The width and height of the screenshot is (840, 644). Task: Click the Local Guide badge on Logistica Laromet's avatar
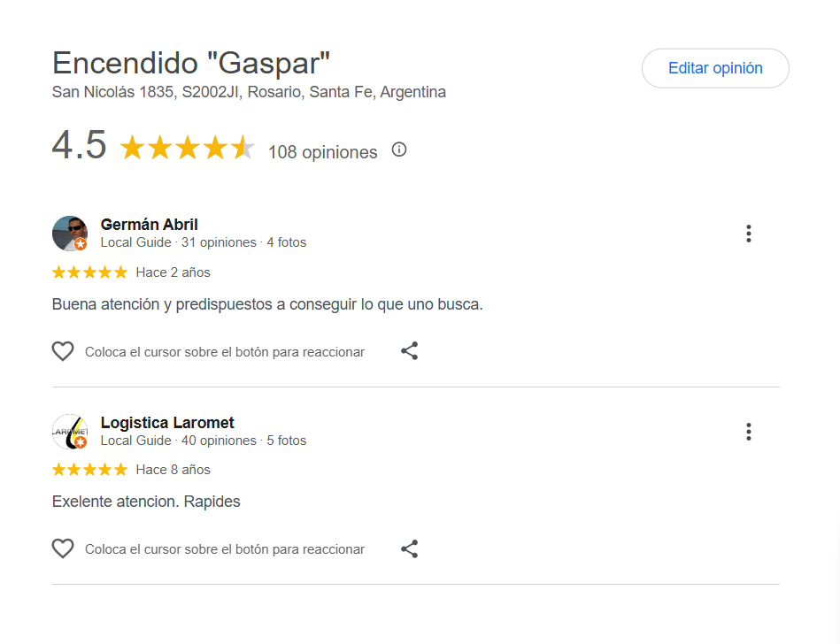[x=81, y=442]
